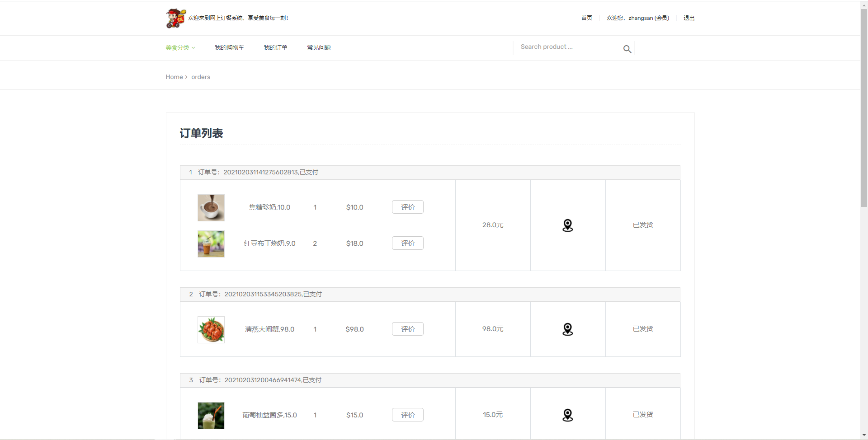The image size is (868, 440).
Task: Review the 清蒸大闸蟹 item via 评价
Action: pyautogui.click(x=407, y=329)
